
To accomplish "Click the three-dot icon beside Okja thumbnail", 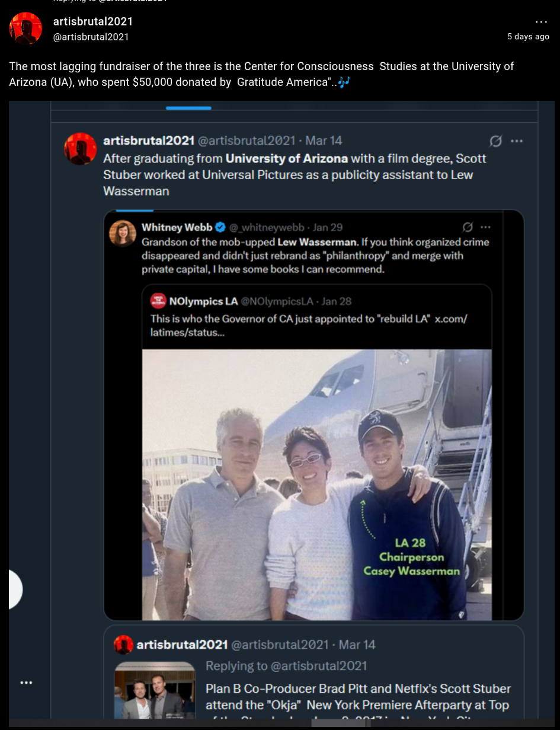I will (26, 683).
